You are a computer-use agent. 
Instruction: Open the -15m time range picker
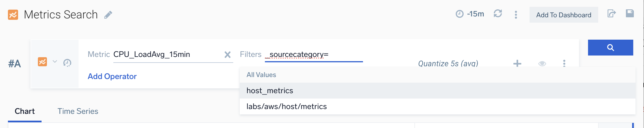click(x=470, y=14)
